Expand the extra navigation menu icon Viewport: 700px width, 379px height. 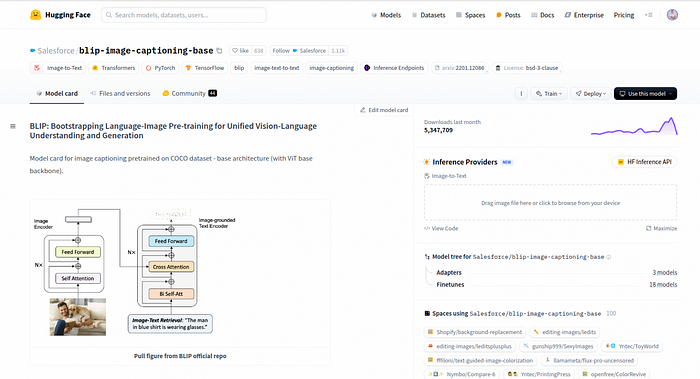pos(649,15)
